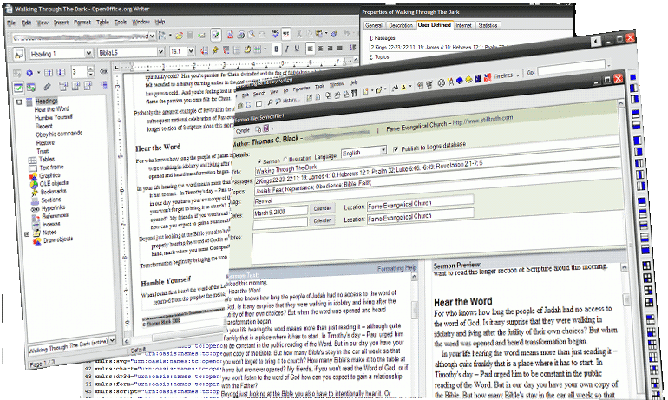Click the Sermon Preview vertical scrollbar

tap(625, 332)
